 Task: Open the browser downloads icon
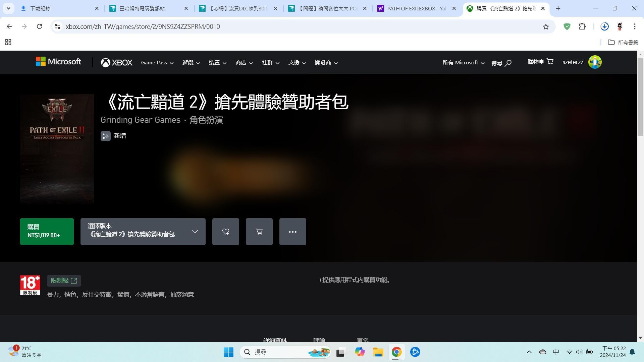coord(604,26)
